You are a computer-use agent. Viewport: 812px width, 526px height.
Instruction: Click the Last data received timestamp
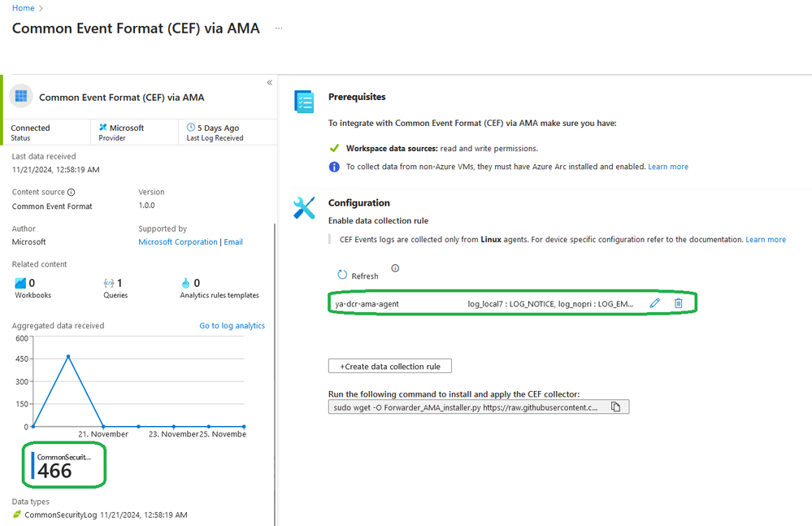coord(56,170)
